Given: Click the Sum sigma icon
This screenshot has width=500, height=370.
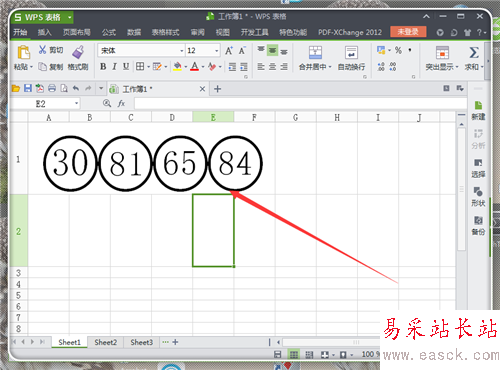Looking at the screenshot, I should [474, 52].
